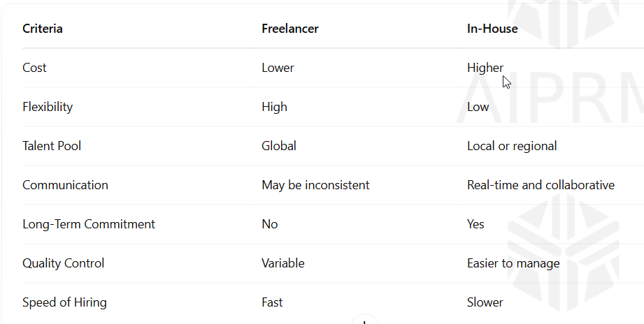The width and height of the screenshot is (644, 324).
Task: Click the 'Low' flexibility cell
Action: [x=478, y=107]
